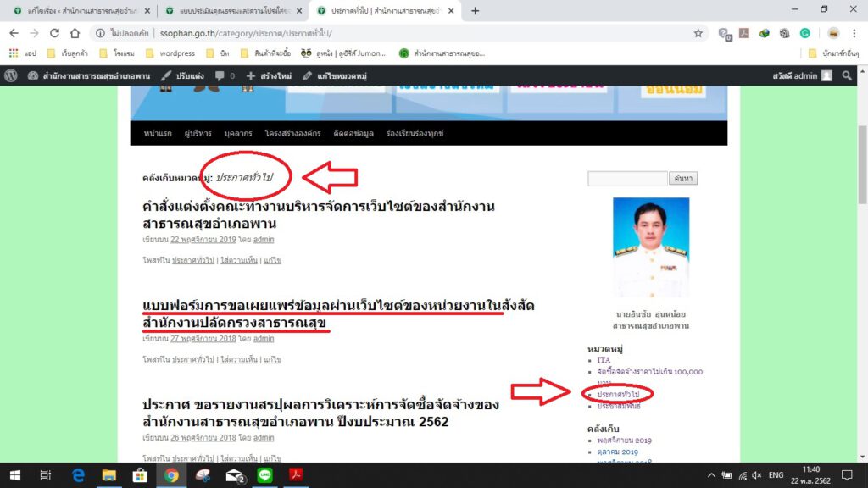
Task: Open post คำสั่งแต่งตั้งคณะทำงานบริหารจัดการเว็บไซต์
Action: (319, 214)
